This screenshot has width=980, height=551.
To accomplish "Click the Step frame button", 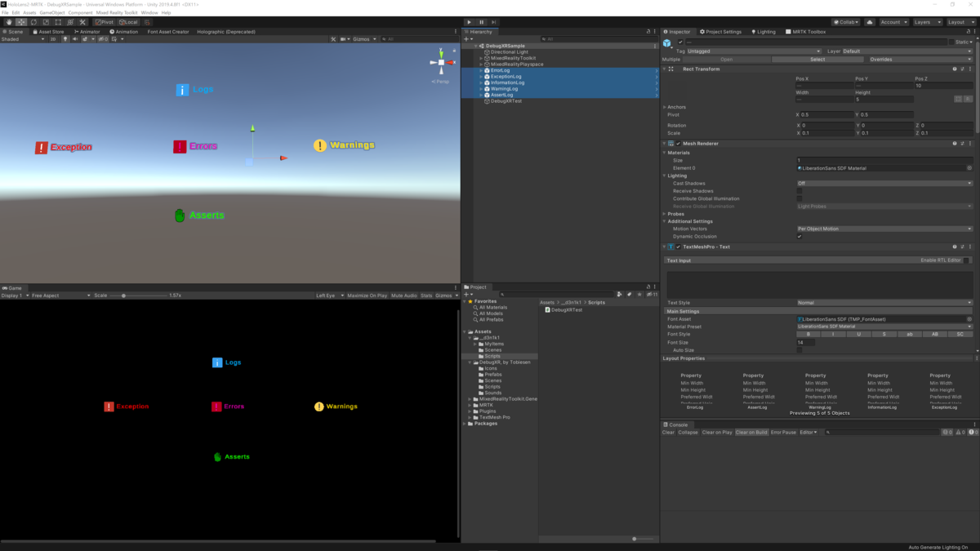I will pyautogui.click(x=493, y=22).
